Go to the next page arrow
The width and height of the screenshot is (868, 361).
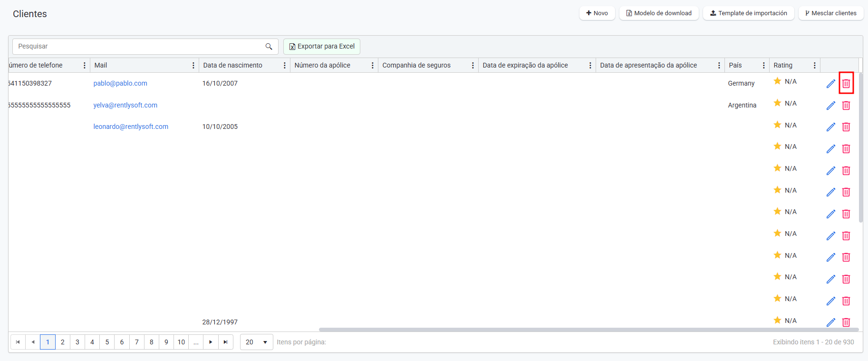[x=211, y=342]
